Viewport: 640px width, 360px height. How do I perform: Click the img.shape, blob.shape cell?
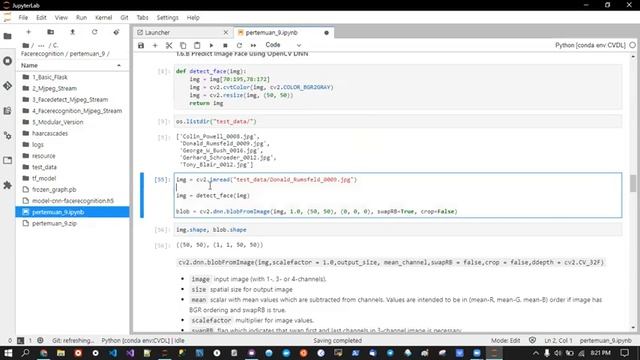click(398, 230)
